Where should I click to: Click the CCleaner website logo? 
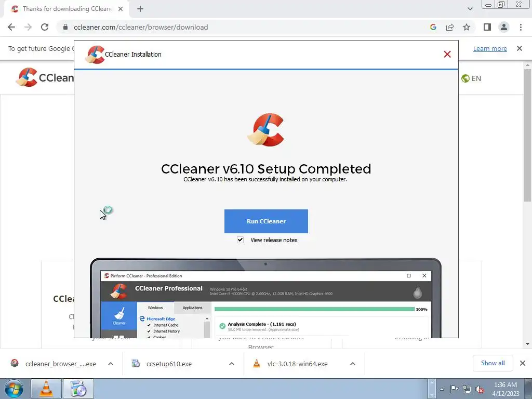(45, 77)
